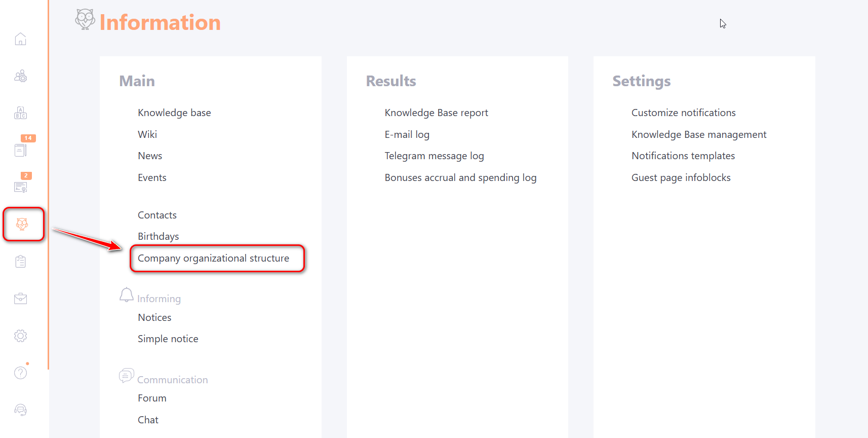This screenshot has height=438, width=868.
Task: Open the users management sidebar icon
Action: tap(20, 76)
